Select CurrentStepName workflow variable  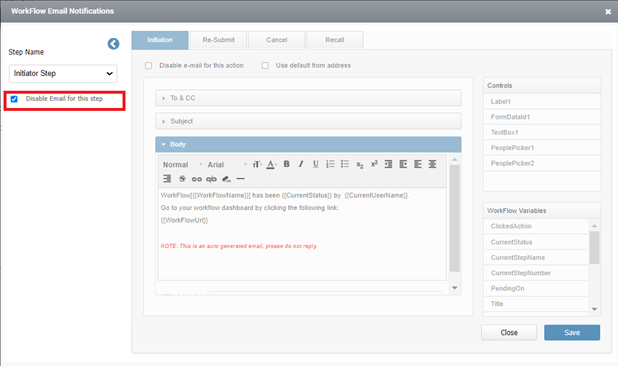point(536,257)
